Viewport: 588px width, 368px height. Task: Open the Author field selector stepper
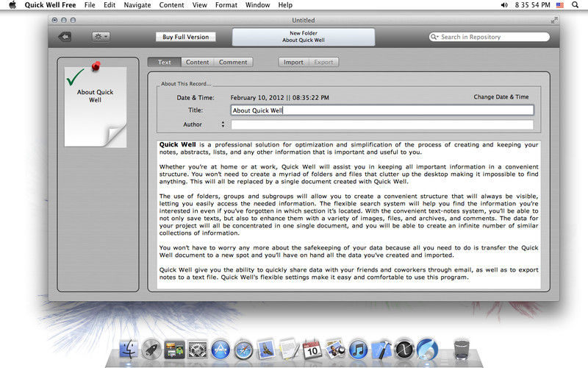[x=223, y=124]
